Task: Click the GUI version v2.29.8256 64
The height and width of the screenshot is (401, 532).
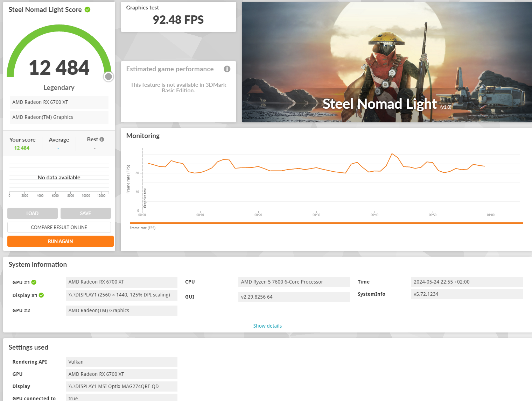Action: [294, 297]
